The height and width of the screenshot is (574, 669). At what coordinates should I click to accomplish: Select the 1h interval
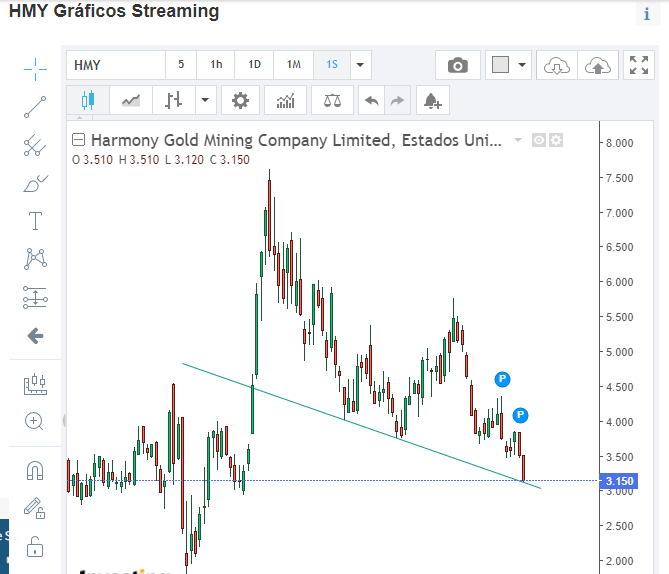click(216, 65)
